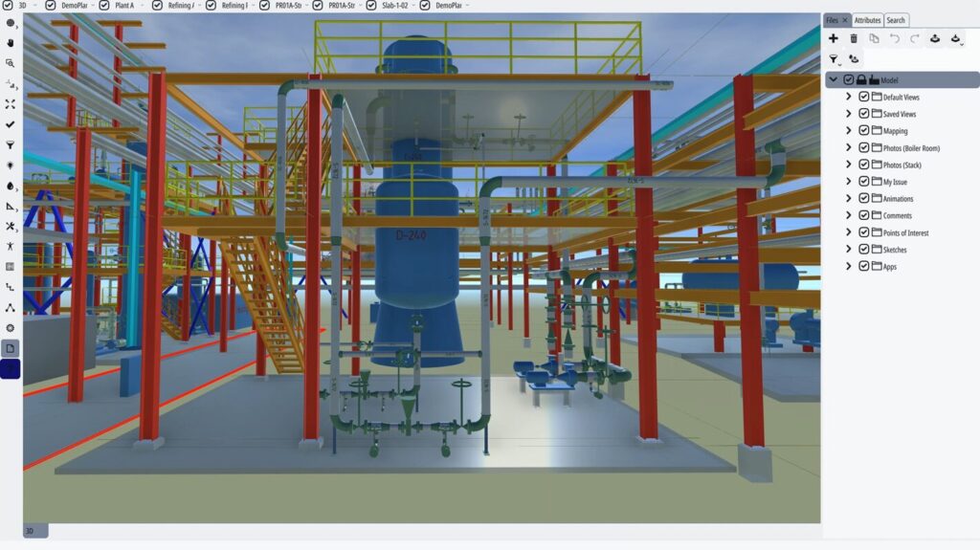
Task: Select the droplet color tool
Action: pos(10,186)
